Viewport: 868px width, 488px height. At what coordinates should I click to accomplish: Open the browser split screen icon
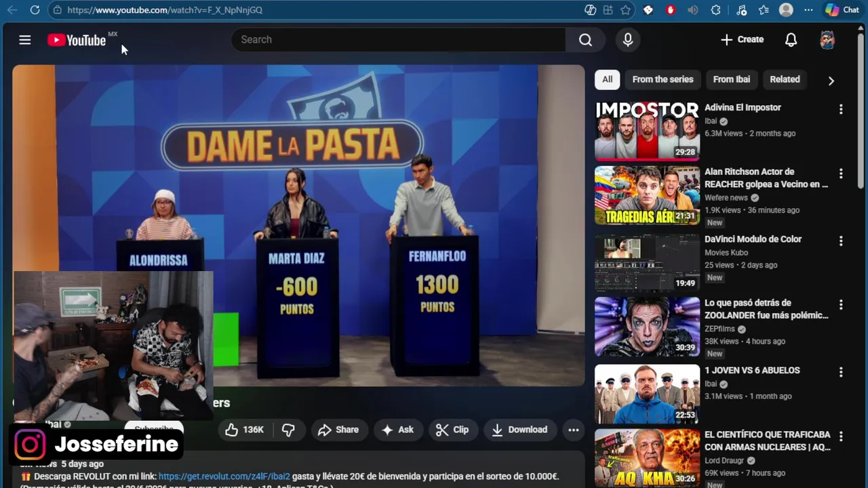(x=608, y=10)
